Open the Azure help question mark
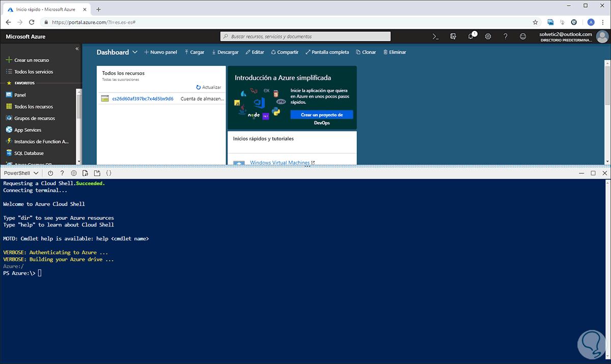611x364 pixels. [506, 37]
